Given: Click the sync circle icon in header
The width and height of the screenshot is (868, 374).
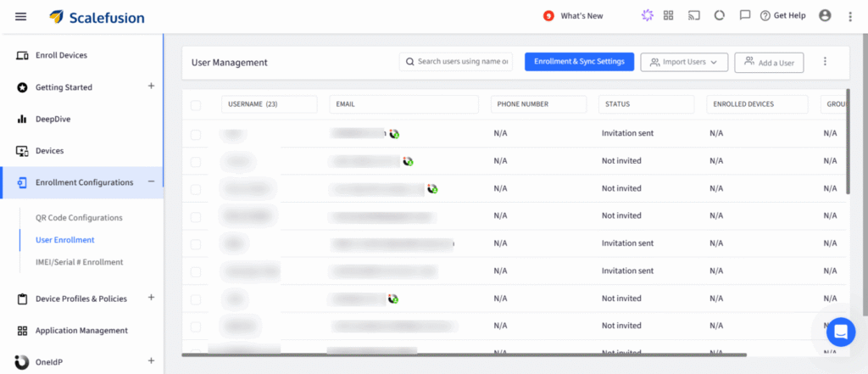Looking at the screenshot, I should coord(719,16).
